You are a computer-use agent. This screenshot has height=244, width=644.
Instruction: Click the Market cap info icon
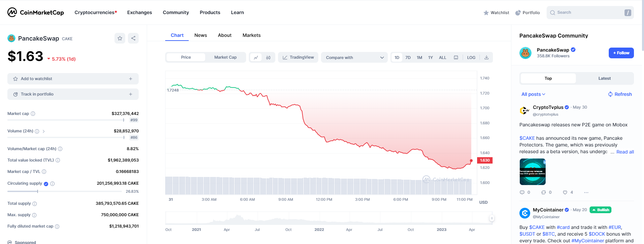point(33,114)
